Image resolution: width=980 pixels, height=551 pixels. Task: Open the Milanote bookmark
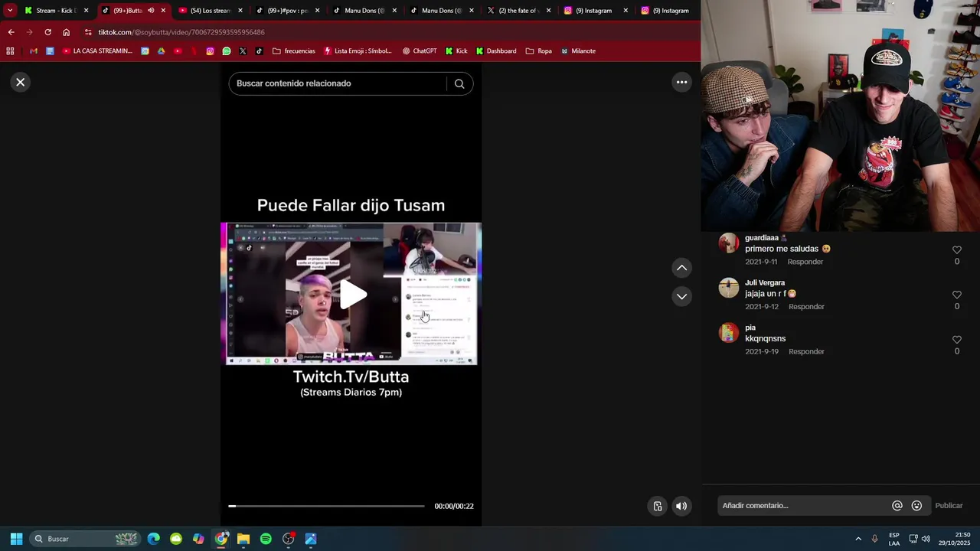(578, 51)
